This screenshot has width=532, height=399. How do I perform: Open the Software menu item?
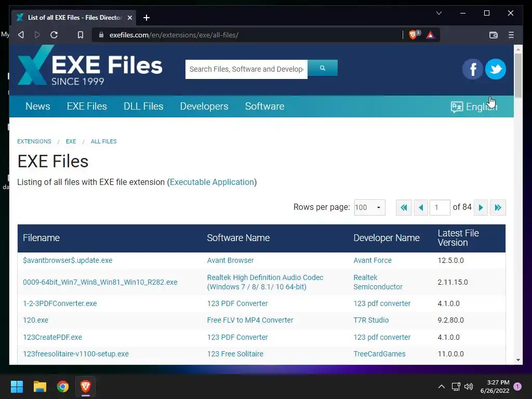point(264,106)
